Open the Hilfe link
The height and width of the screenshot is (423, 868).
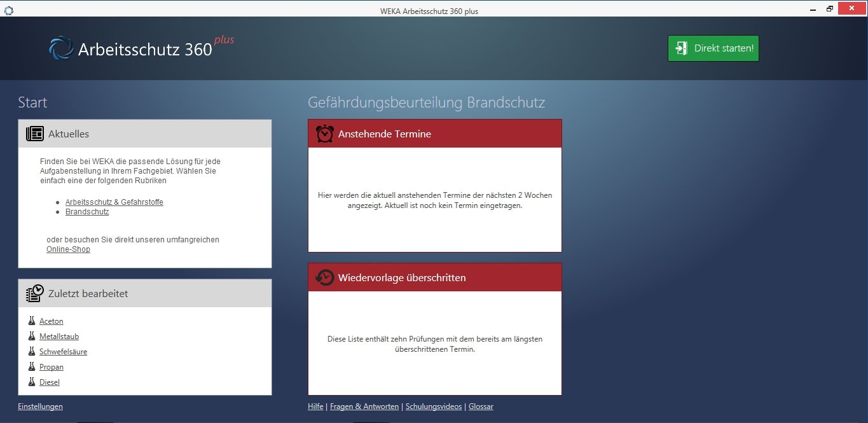(x=315, y=406)
